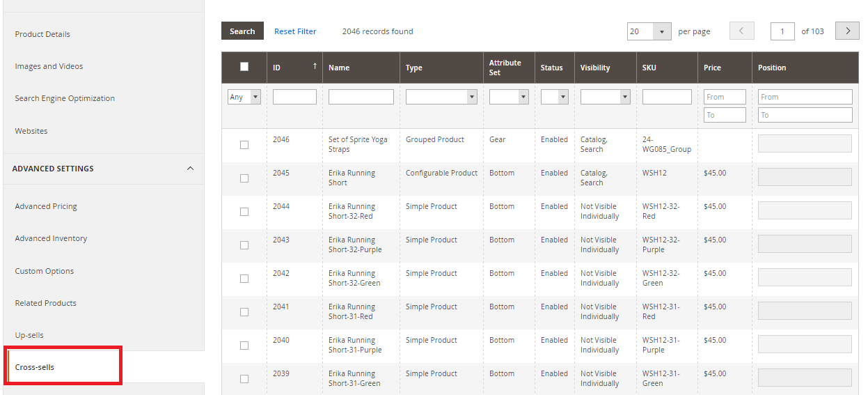The image size is (868, 395).
Task: Open the Status filter dropdown
Action: click(555, 97)
